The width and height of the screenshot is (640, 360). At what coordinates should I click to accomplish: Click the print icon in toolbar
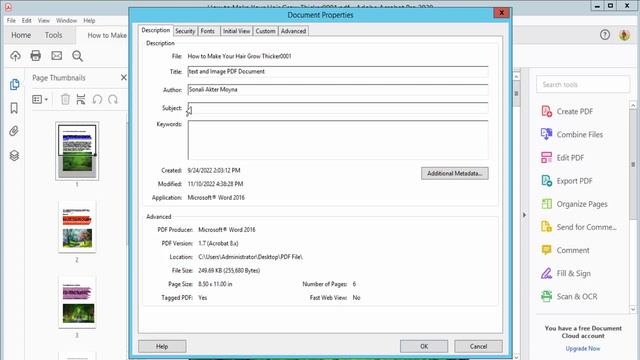pos(36,56)
